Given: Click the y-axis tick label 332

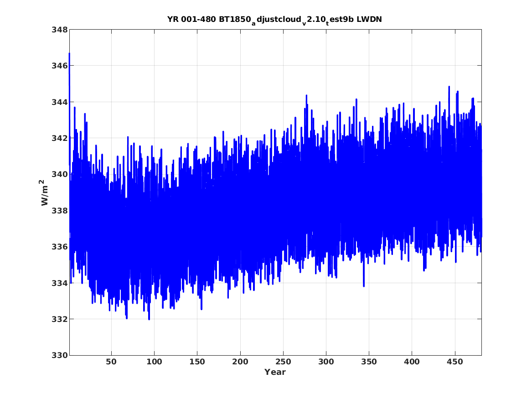Looking at the screenshot, I should [x=59, y=319].
